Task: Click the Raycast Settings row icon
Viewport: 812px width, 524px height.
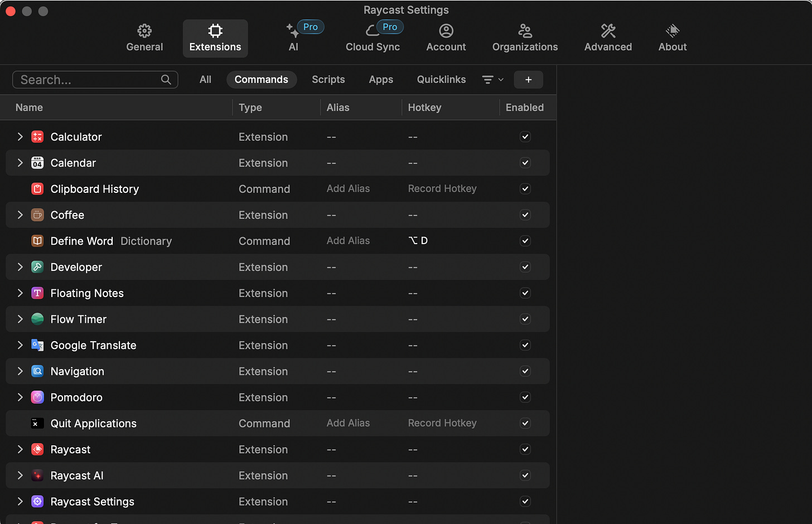Action: tap(37, 501)
